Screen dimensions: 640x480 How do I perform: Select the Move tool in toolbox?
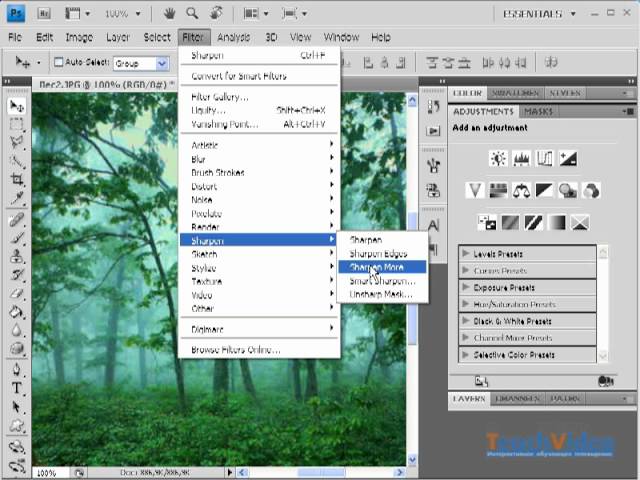click(x=16, y=106)
